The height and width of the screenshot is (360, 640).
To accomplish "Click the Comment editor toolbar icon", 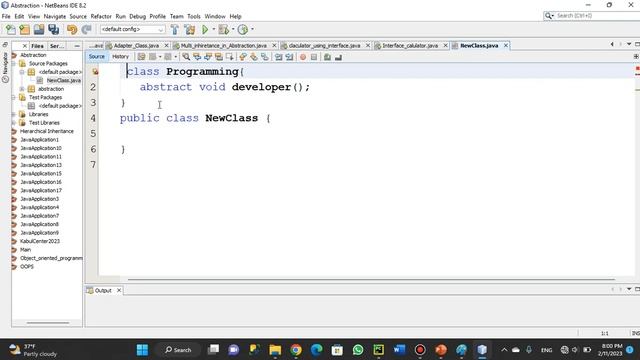I will pos(327,57).
